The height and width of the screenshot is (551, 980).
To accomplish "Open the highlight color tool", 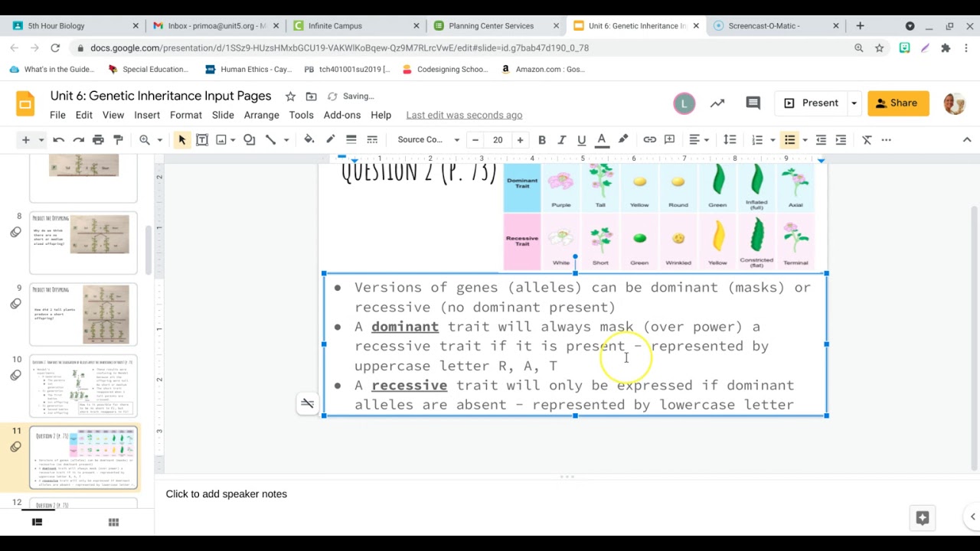I will (622, 140).
